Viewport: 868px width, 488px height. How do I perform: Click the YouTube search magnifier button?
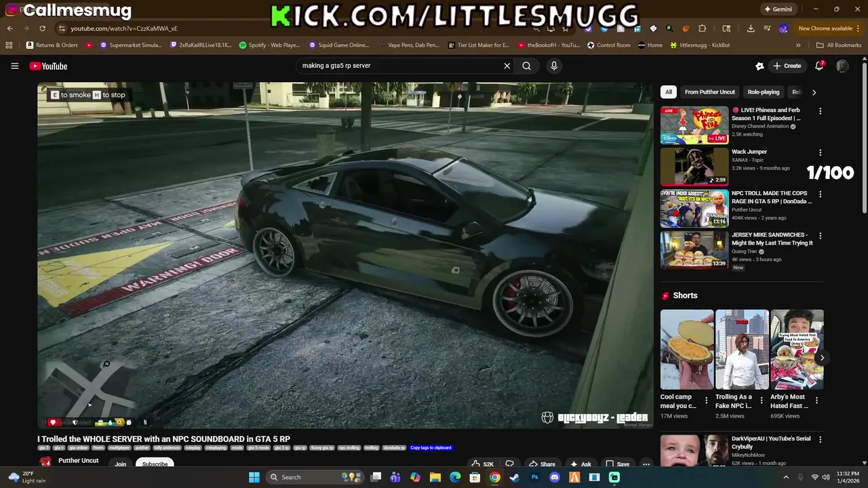[x=526, y=66]
